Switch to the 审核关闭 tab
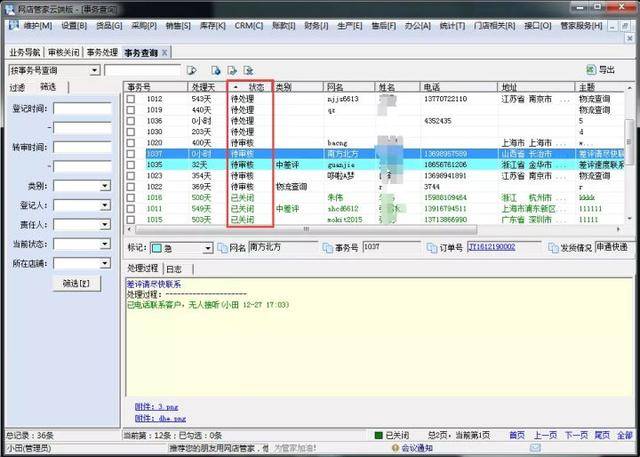 click(x=63, y=53)
